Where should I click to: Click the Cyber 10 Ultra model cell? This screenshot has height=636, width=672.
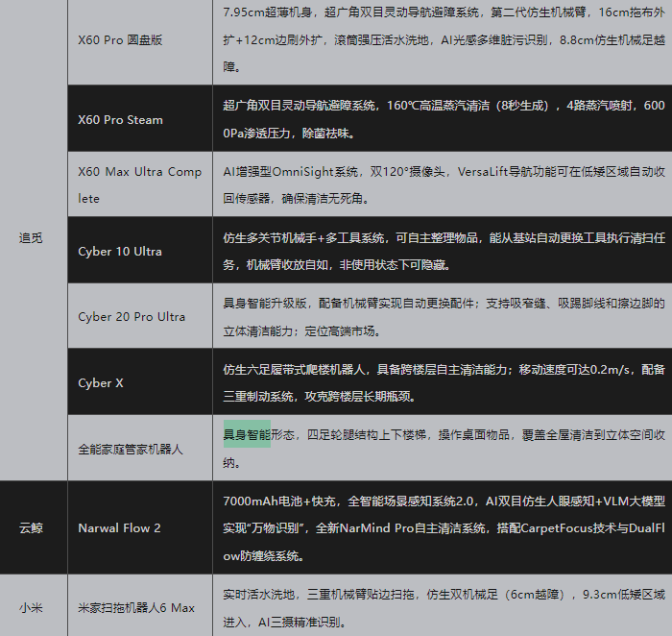[x=120, y=252]
